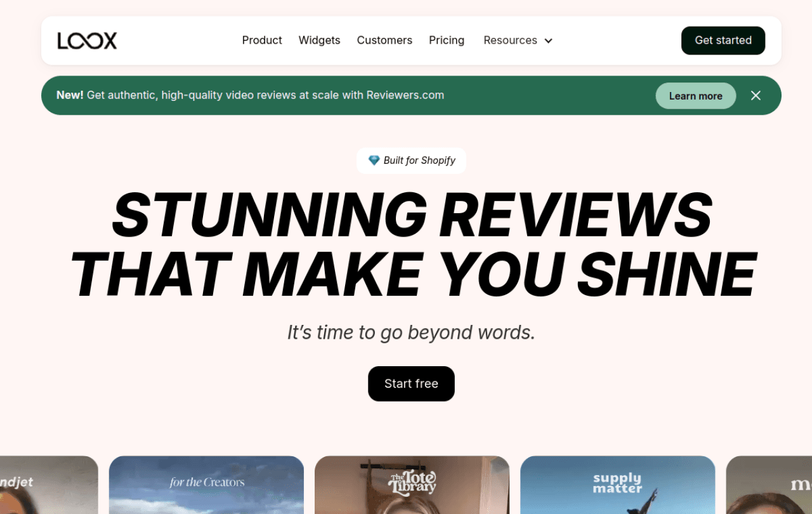The height and width of the screenshot is (514, 812).
Task: Click Learn more in the green banner
Action: 696,96
